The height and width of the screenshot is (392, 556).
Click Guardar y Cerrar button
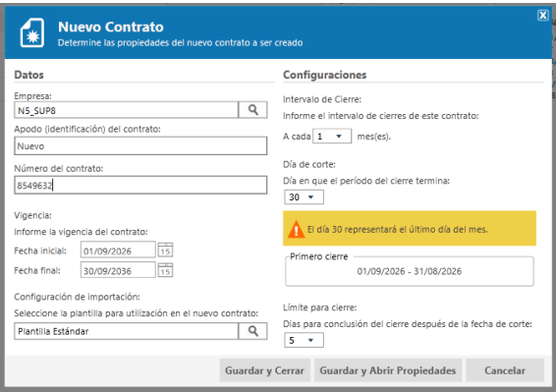[x=265, y=370]
